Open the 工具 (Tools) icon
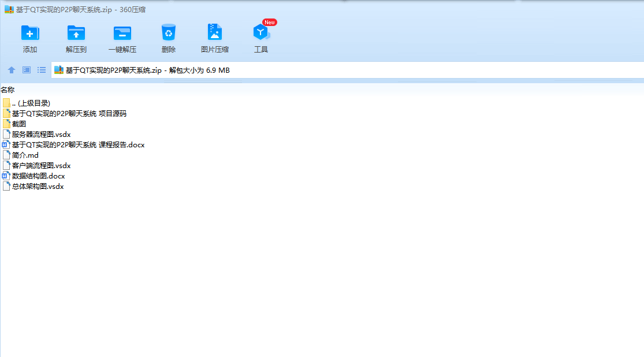Image resolution: width=644 pixels, height=357 pixels. pos(261,32)
